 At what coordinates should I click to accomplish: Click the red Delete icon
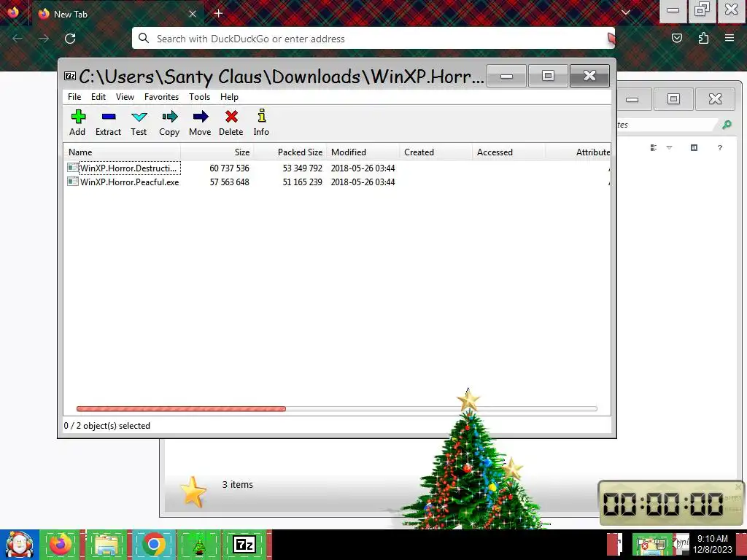(x=231, y=117)
